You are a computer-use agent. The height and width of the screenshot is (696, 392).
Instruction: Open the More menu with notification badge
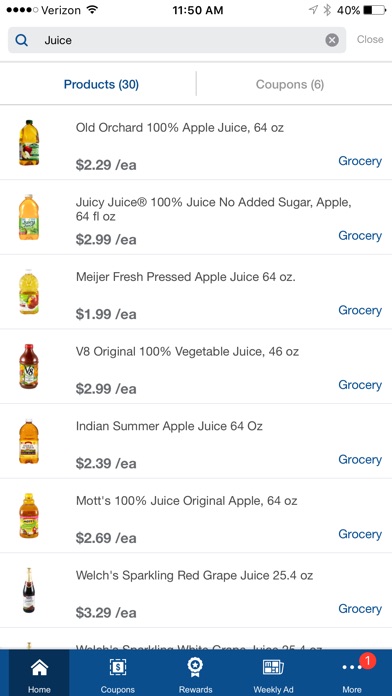[x=352, y=673]
